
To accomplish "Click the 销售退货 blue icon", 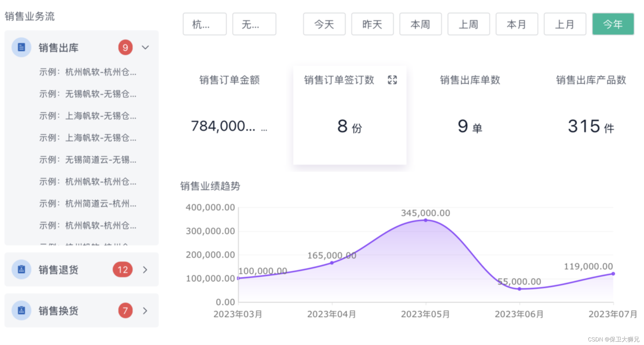I will click(x=21, y=270).
